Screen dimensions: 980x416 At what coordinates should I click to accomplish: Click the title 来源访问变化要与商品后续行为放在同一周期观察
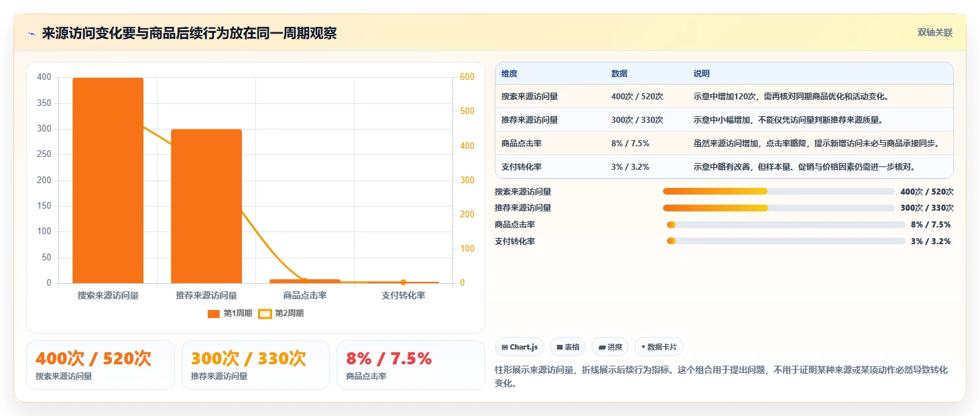tap(189, 34)
